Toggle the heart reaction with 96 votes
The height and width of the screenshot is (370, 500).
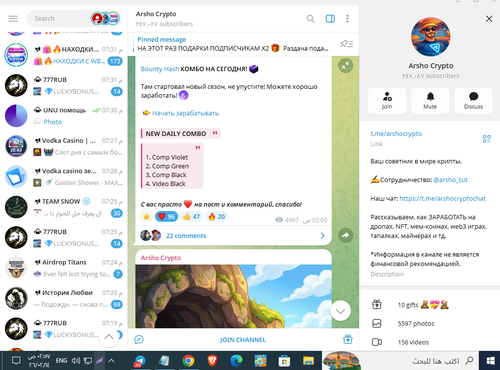click(166, 217)
